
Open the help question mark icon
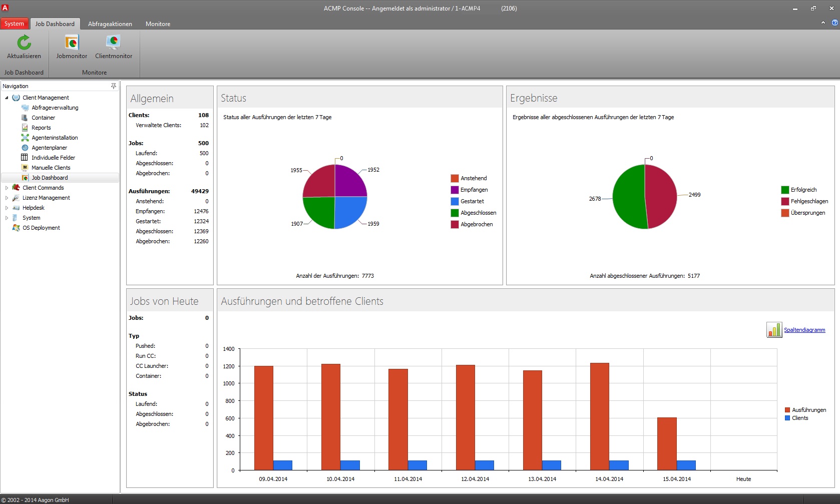834,23
